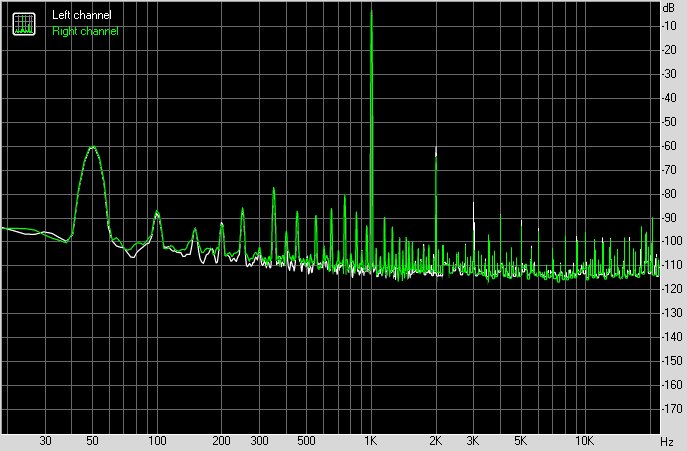
Task: Click the "50" frequency axis label
Action: tap(92, 441)
